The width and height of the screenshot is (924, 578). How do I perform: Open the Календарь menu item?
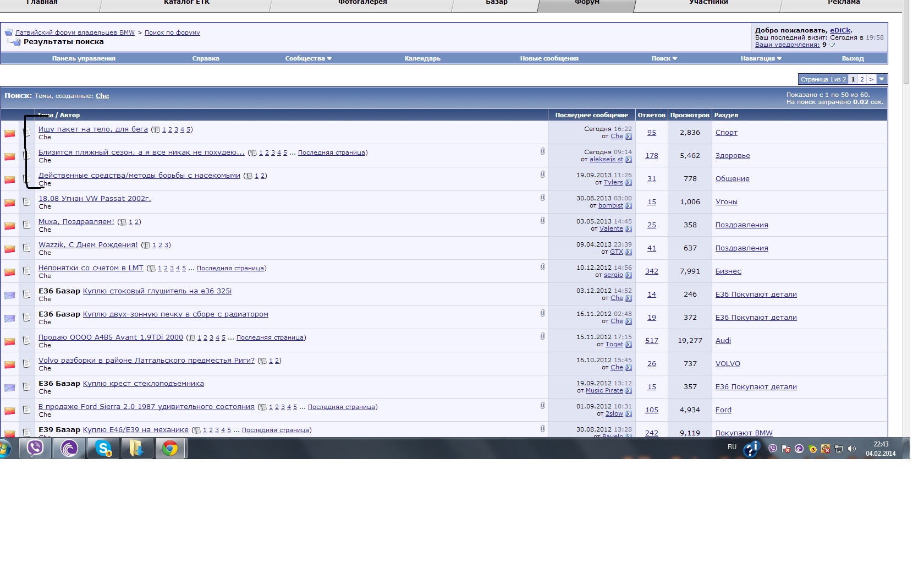[x=422, y=58]
